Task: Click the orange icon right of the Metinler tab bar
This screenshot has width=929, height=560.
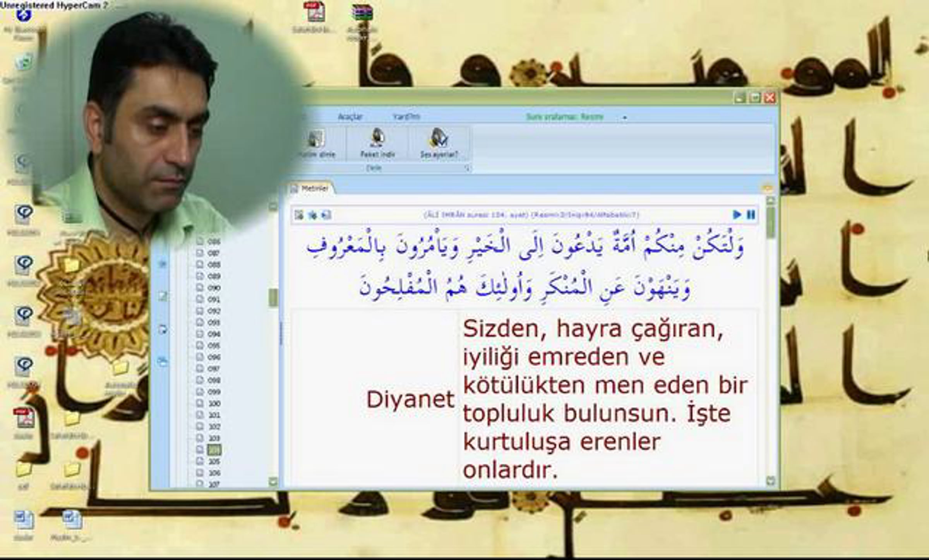Action: [767, 189]
